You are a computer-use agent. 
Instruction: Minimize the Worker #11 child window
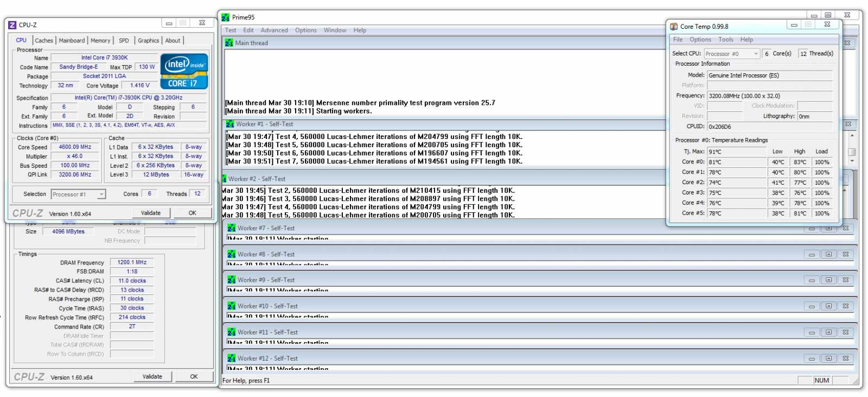[x=812, y=332]
